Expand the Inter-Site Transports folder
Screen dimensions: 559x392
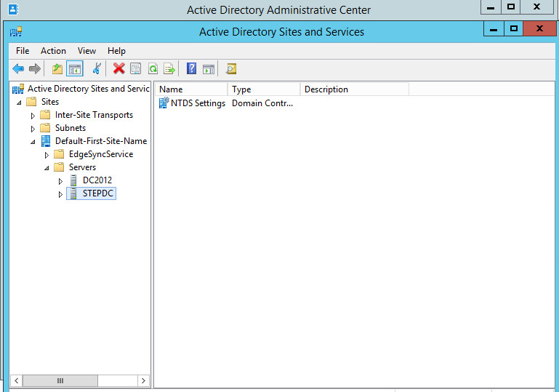[33, 116]
